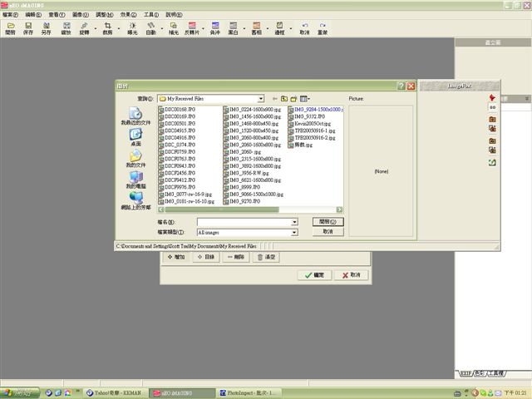This screenshot has width=532, height=399.
Task: Go to 我的電腦 (My Computer) in places bar
Action: (x=135, y=180)
